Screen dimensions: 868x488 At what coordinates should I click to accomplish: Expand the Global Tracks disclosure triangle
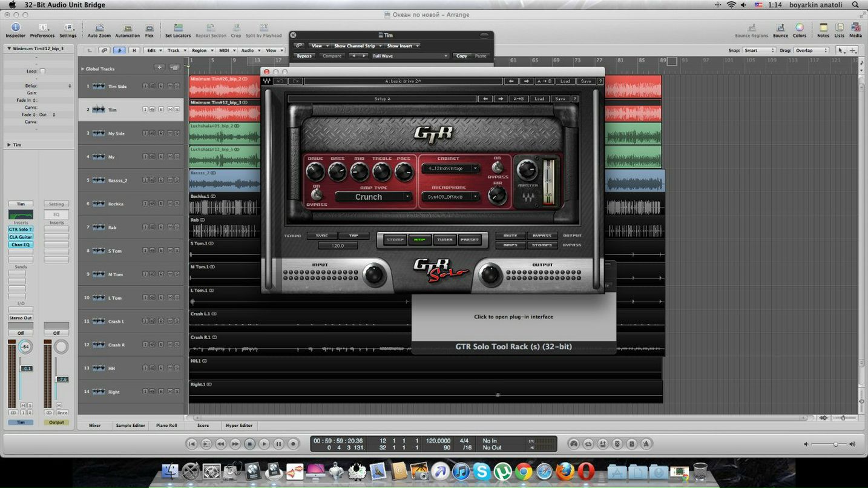[83, 69]
